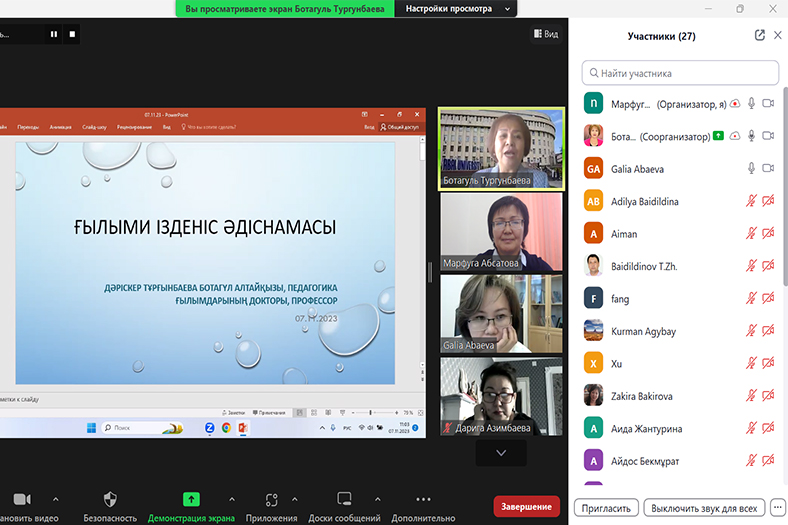Click the Find participant search field

pyautogui.click(x=680, y=73)
